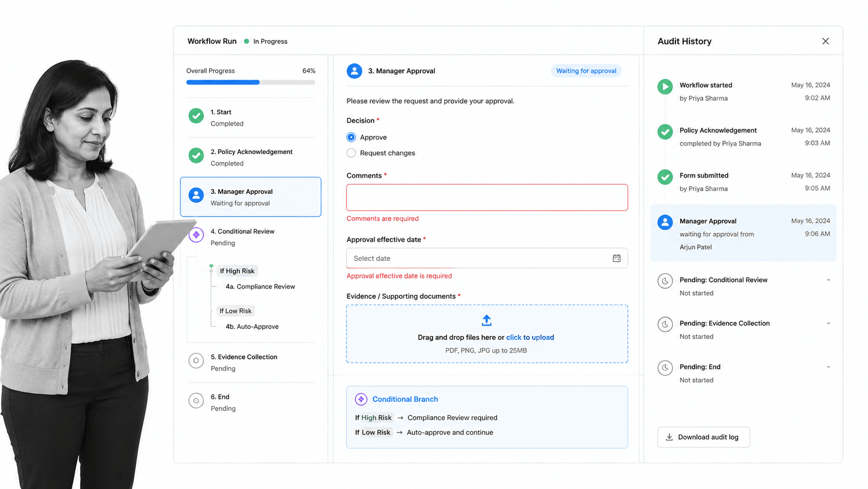Image resolution: width=868 pixels, height=489 pixels.
Task: Click inside the Comments text box
Action: click(x=487, y=197)
